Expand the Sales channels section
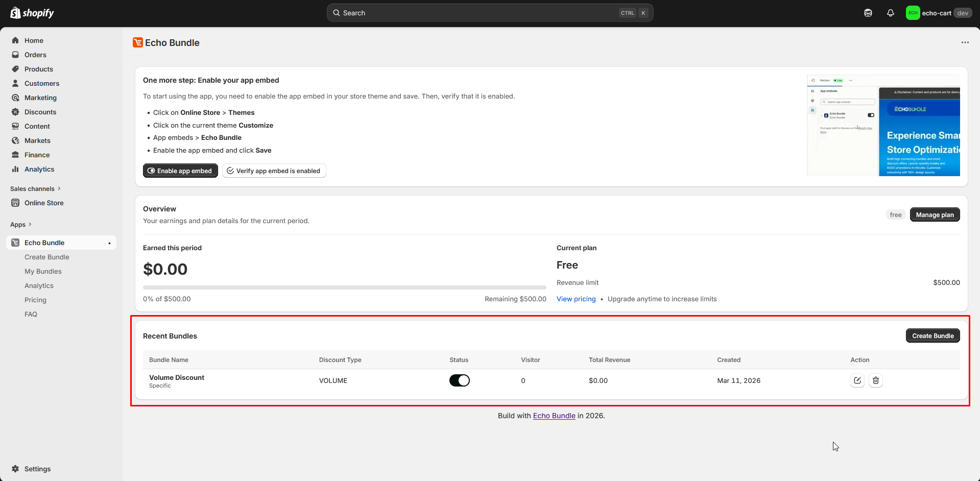 35,189
